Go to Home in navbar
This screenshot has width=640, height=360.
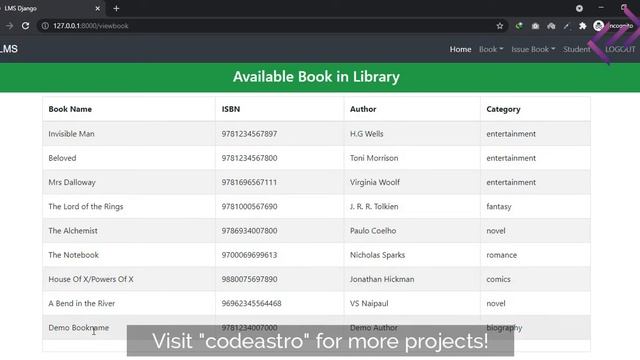click(x=460, y=49)
